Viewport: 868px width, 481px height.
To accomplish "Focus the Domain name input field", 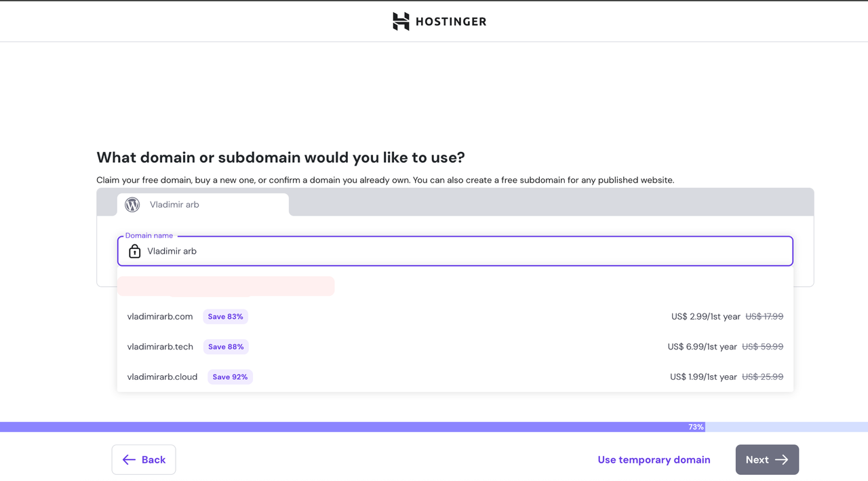I will pos(461,251).
